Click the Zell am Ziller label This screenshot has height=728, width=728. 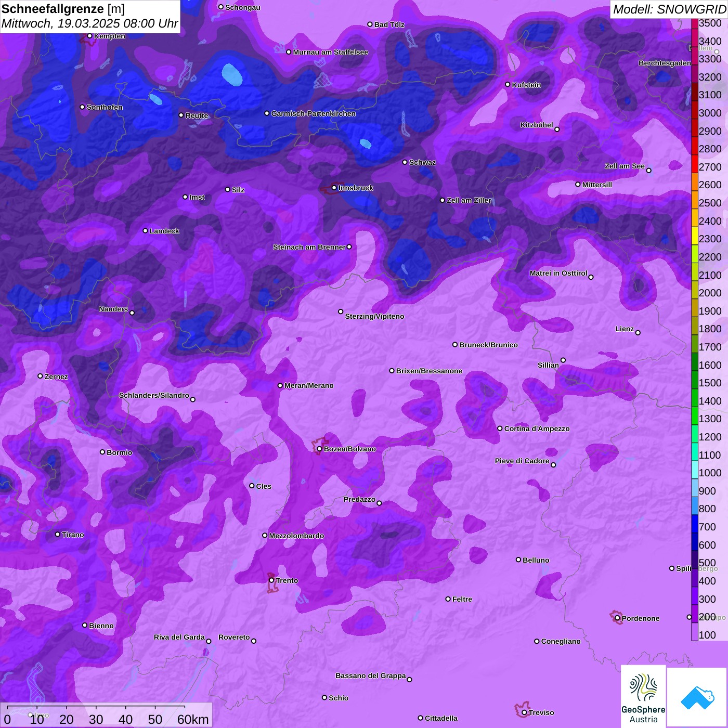click(469, 200)
